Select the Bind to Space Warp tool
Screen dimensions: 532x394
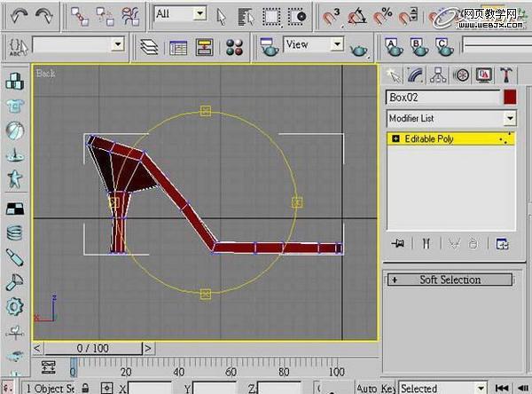click(x=130, y=16)
